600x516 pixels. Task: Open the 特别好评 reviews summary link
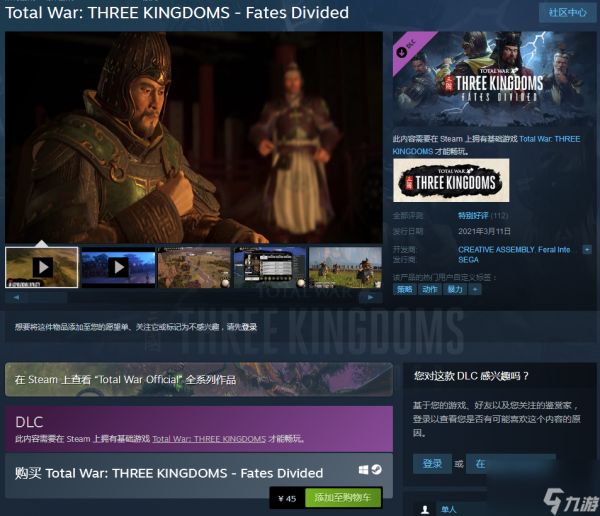[x=473, y=216]
